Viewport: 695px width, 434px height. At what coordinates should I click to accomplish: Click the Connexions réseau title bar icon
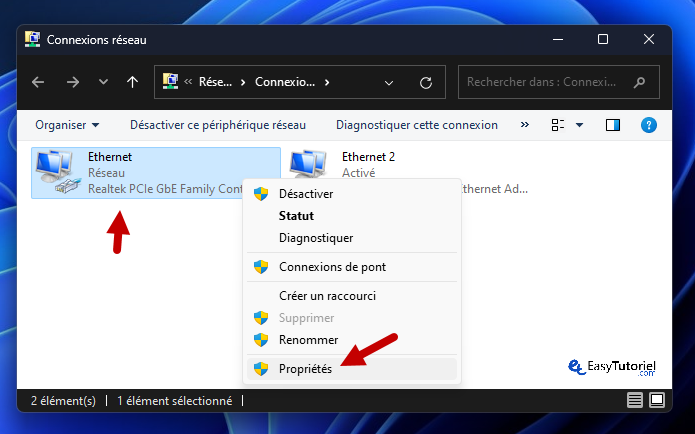click(x=32, y=39)
